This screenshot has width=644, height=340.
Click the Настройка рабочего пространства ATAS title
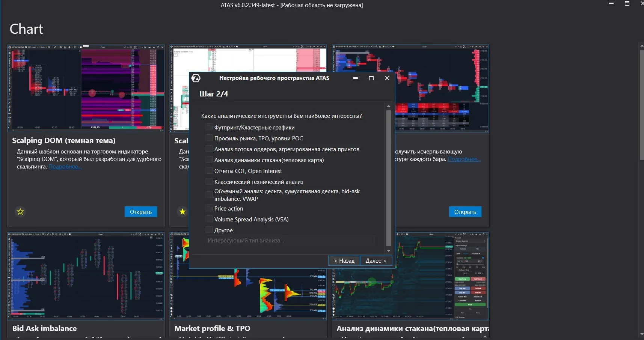pyautogui.click(x=274, y=78)
